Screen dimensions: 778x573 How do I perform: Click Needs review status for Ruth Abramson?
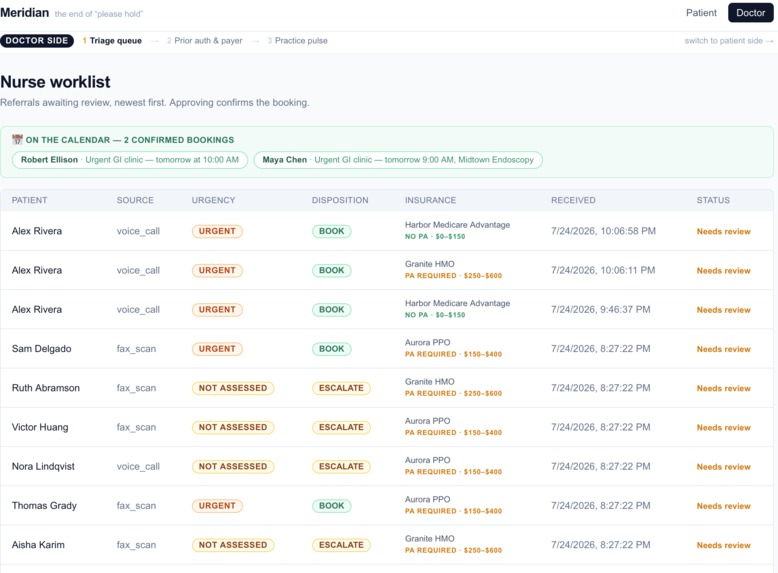tap(723, 388)
